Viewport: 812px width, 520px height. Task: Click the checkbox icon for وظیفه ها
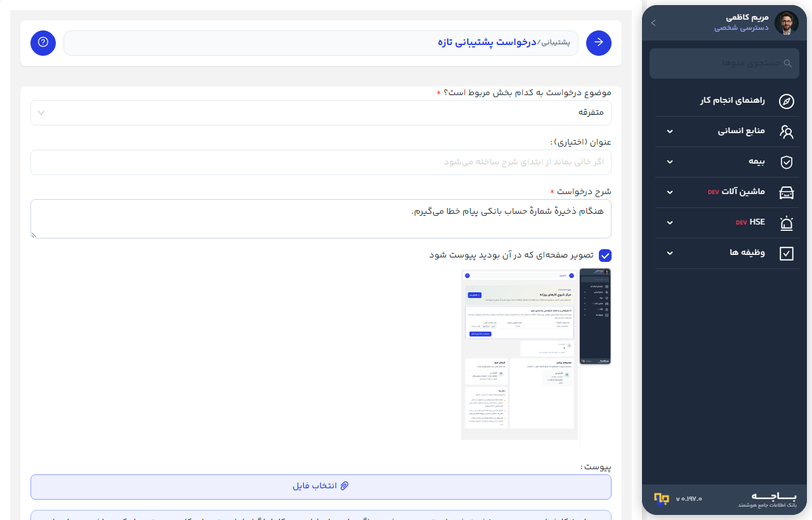click(x=786, y=253)
